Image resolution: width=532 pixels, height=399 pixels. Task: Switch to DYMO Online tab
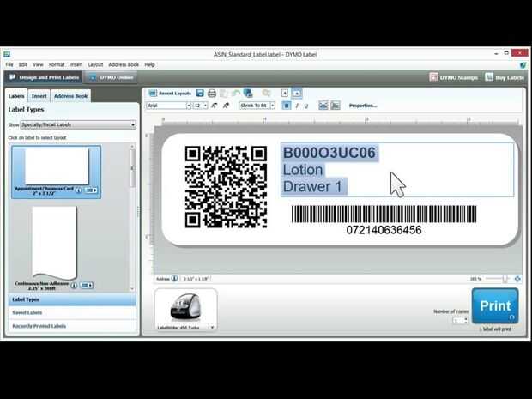tap(112, 77)
